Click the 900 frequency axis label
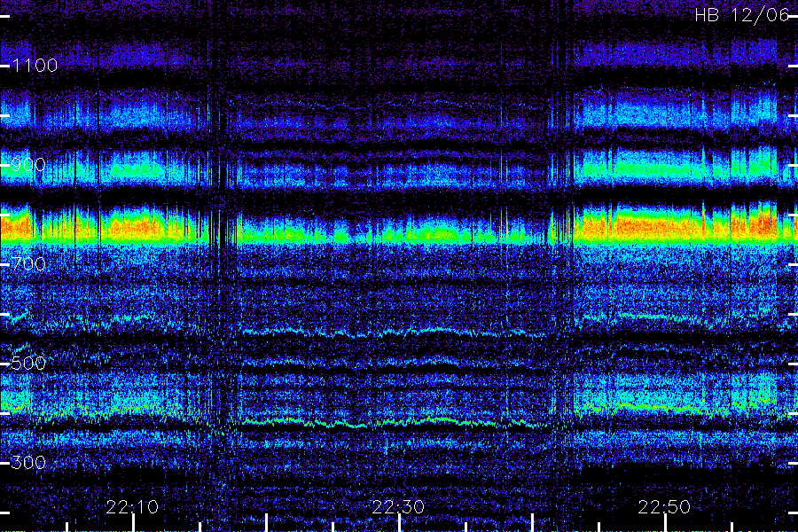Viewport: 798px width, 532px height. [x=28, y=164]
